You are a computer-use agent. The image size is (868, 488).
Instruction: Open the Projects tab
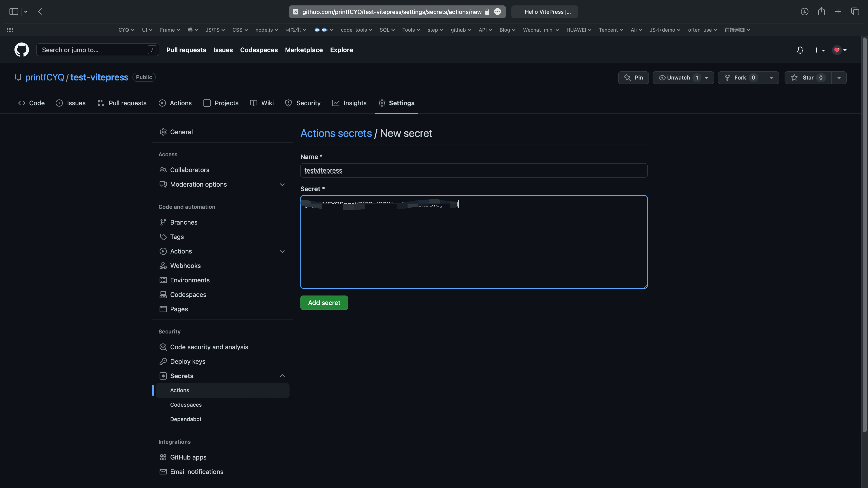pos(221,103)
